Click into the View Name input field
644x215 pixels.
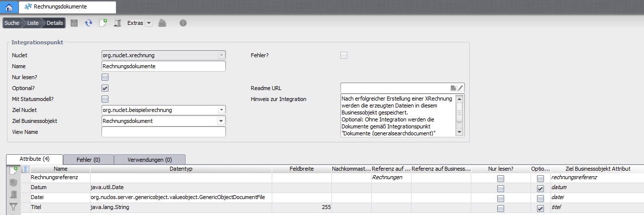[x=164, y=132]
